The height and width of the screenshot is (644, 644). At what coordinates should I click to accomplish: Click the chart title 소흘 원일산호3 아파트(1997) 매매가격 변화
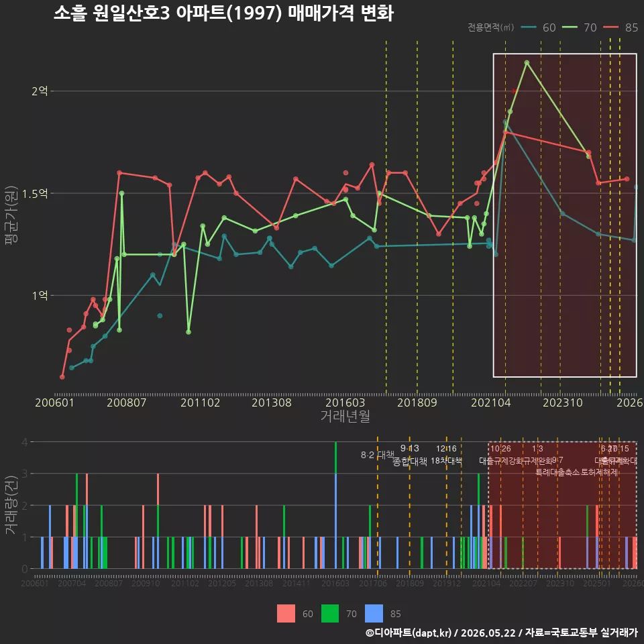point(224,13)
